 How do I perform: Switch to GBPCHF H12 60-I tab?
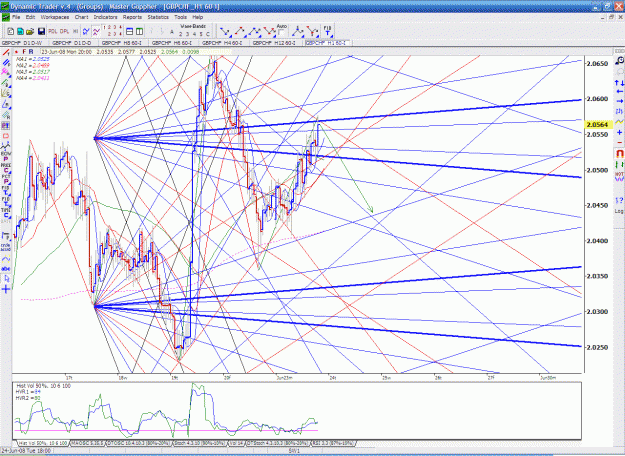click(276, 43)
